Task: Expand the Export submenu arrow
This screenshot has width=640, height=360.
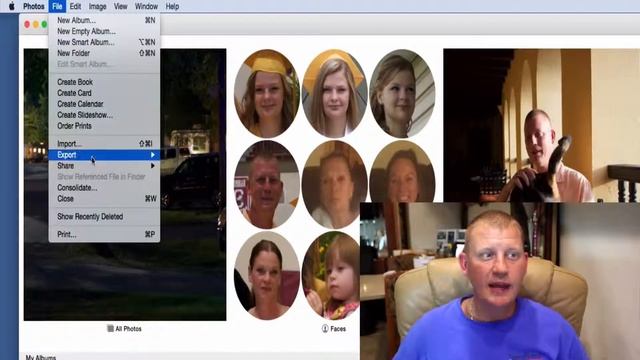Action: tap(153, 155)
